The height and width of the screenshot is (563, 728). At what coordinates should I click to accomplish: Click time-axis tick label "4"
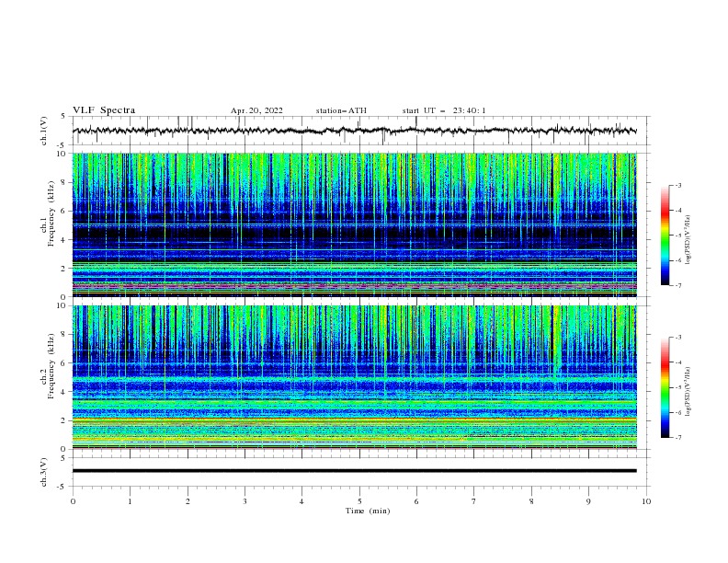301,501
